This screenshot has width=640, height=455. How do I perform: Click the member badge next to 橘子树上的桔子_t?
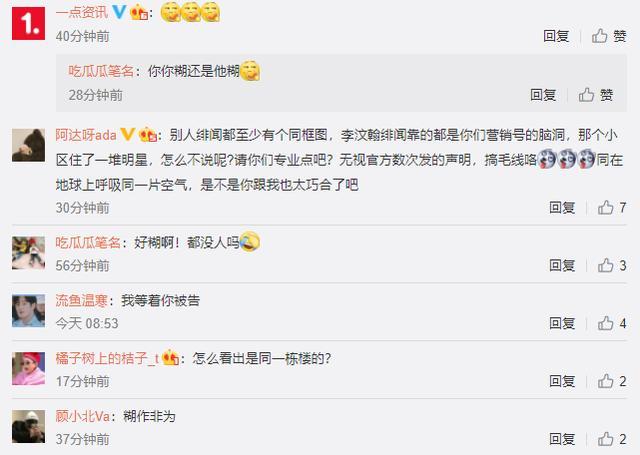tap(170, 358)
